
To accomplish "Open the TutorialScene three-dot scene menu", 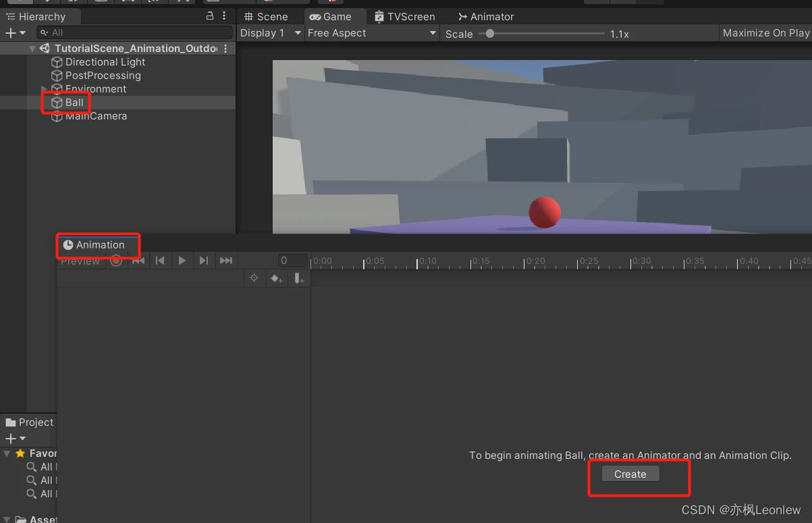I will 225,49.
